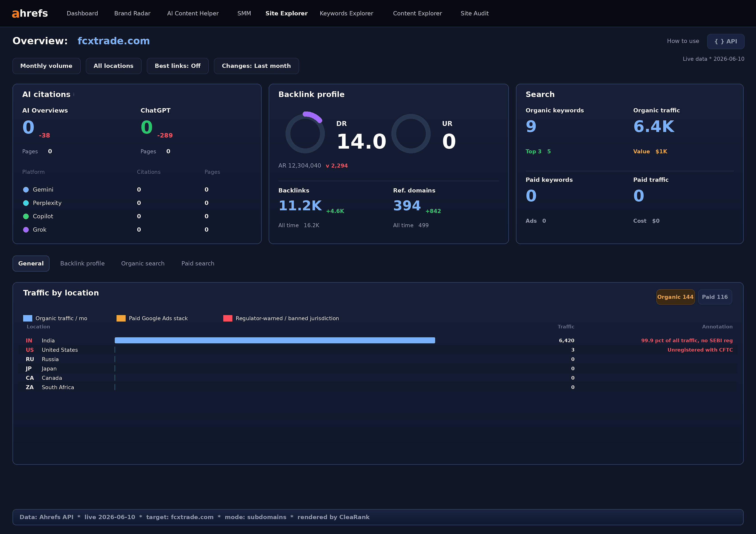Viewport: 756px width, 534px height.
Task: Open Dashboard in top navigation
Action: click(x=82, y=14)
